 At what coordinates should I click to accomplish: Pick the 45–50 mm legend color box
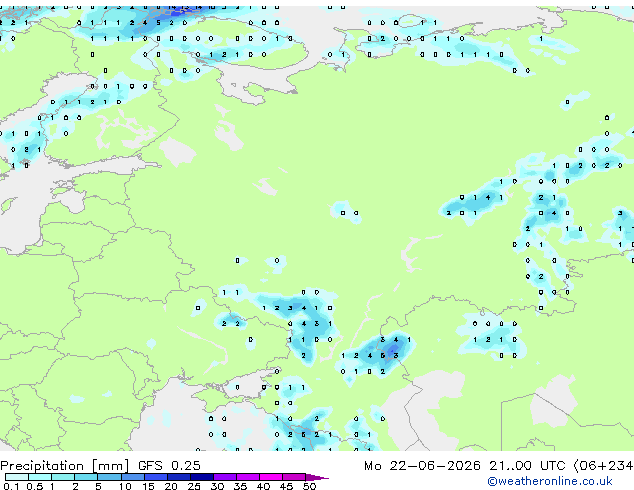pyautogui.click(x=294, y=477)
